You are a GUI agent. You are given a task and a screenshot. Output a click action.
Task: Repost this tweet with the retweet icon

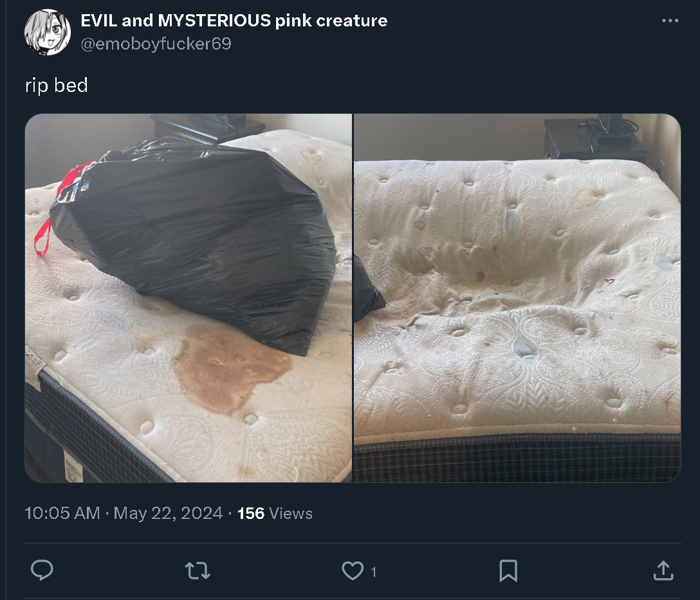tap(198, 570)
